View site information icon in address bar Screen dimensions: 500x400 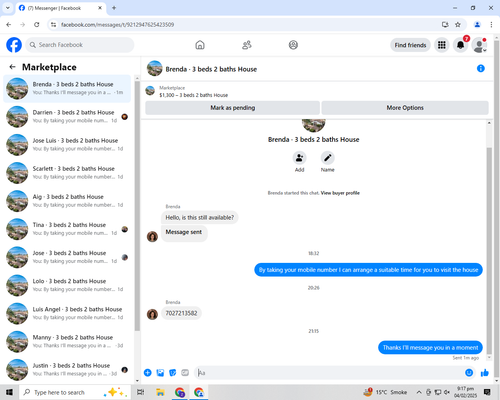coord(53,24)
